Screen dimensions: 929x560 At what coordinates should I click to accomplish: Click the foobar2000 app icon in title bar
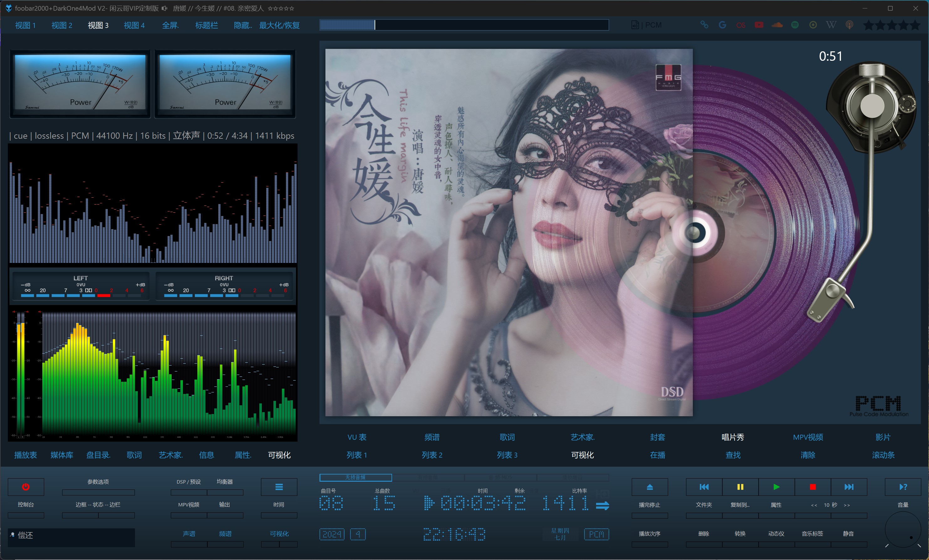coord(8,8)
